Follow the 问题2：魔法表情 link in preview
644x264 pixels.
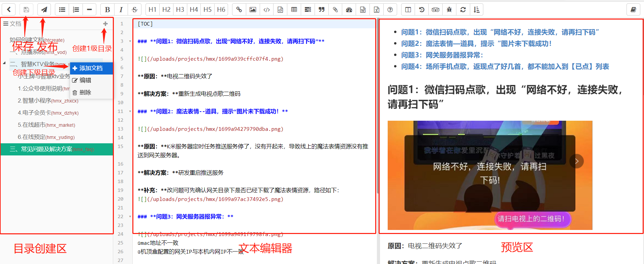pos(476,43)
